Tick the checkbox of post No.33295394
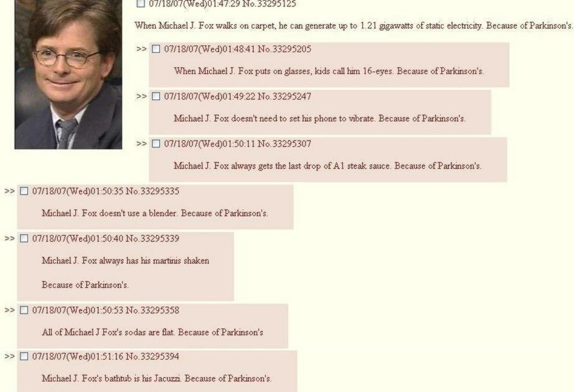This screenshot has width=574, height=392. [24, 357]
